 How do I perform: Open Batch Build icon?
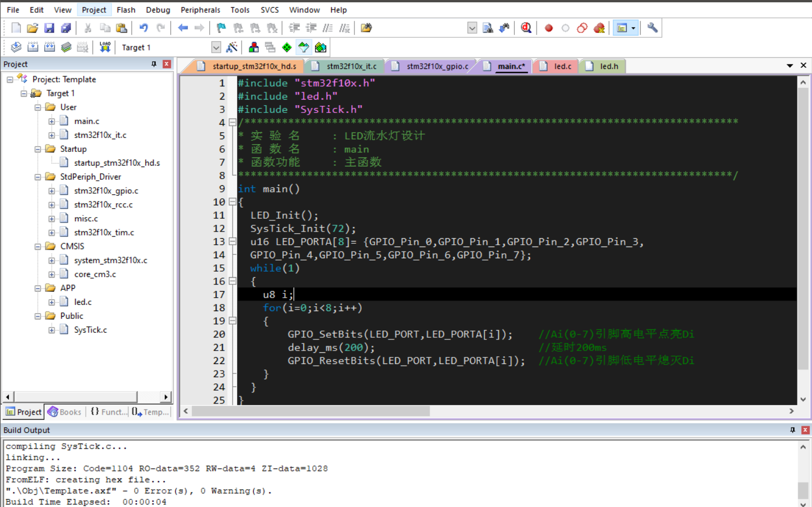pyautogui.click(x=66, y=47)
